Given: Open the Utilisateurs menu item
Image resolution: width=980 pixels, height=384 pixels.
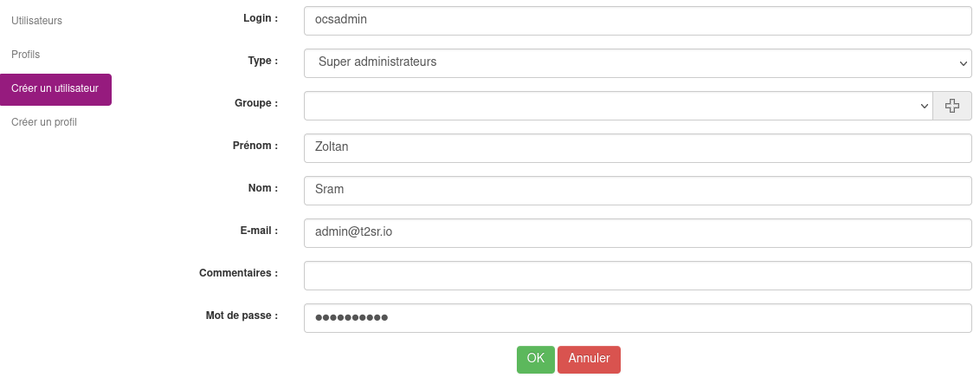Looking at the screenshot, I should (37, 21).
